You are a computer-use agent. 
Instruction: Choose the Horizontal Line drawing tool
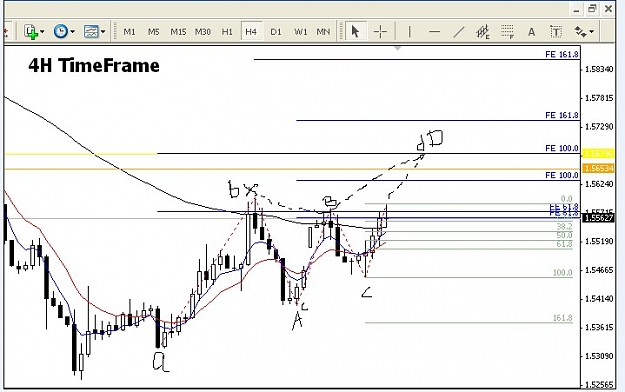click(x=434, y=32)
